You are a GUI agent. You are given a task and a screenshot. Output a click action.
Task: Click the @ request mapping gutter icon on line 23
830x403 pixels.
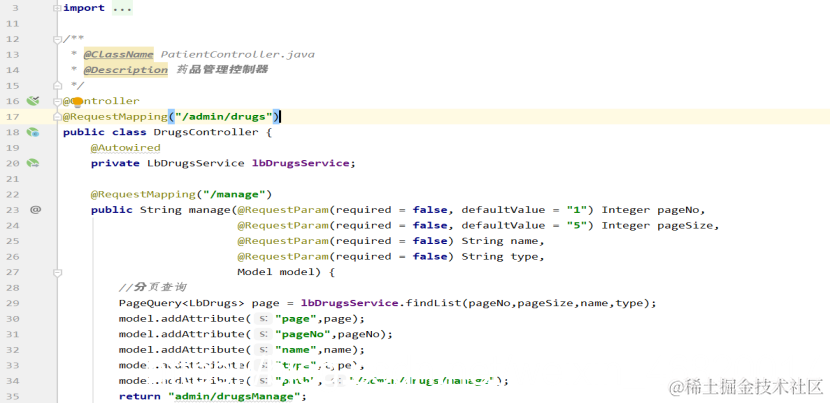coord(35,210)
